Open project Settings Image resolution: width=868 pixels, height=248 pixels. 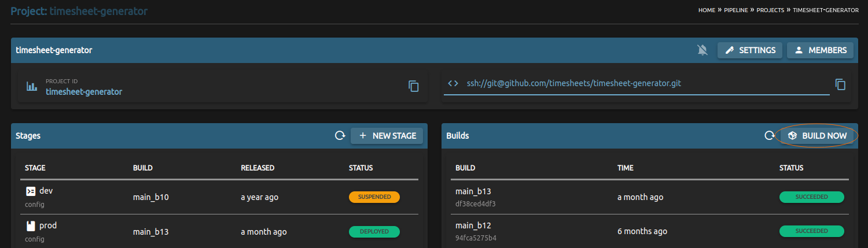750,50
